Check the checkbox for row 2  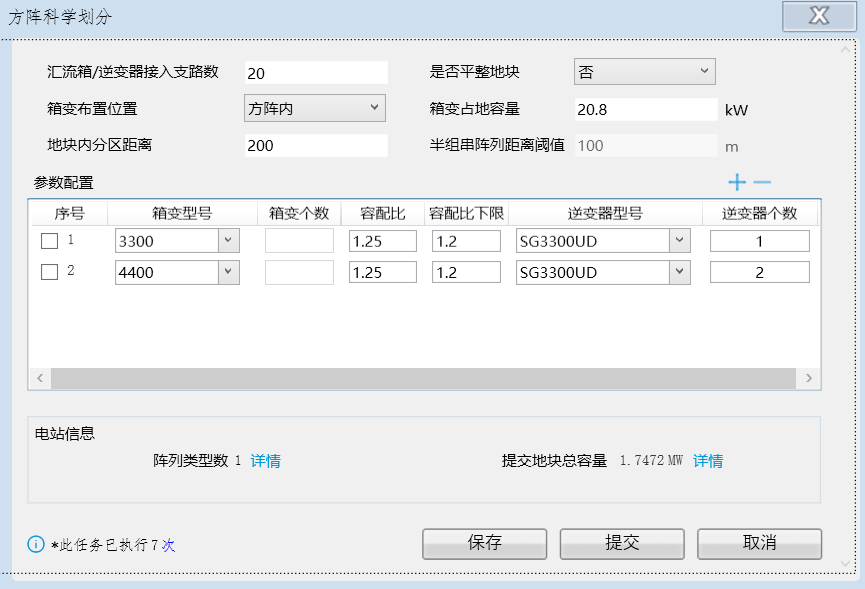(49, 272)
